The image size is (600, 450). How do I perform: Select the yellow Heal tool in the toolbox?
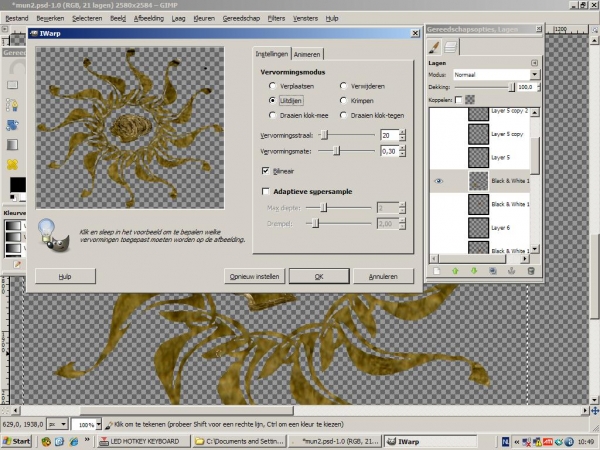point(12,165)
